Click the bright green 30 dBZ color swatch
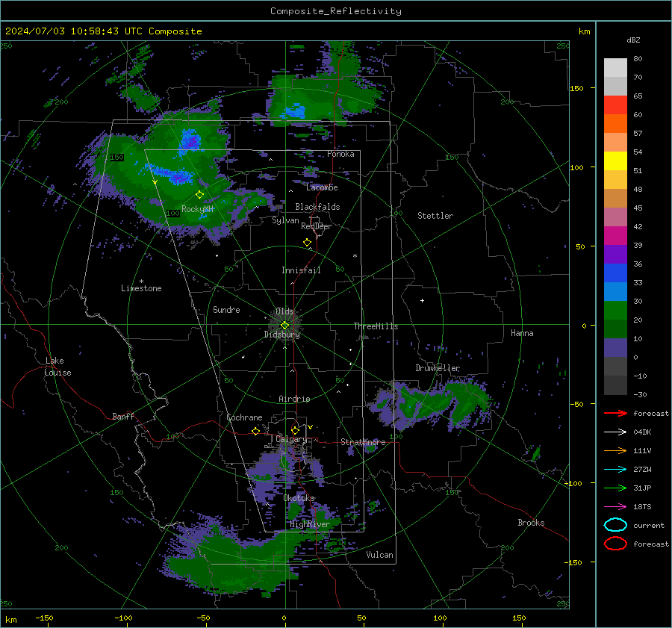Screen dimensions: 672x628 [615, 310]
